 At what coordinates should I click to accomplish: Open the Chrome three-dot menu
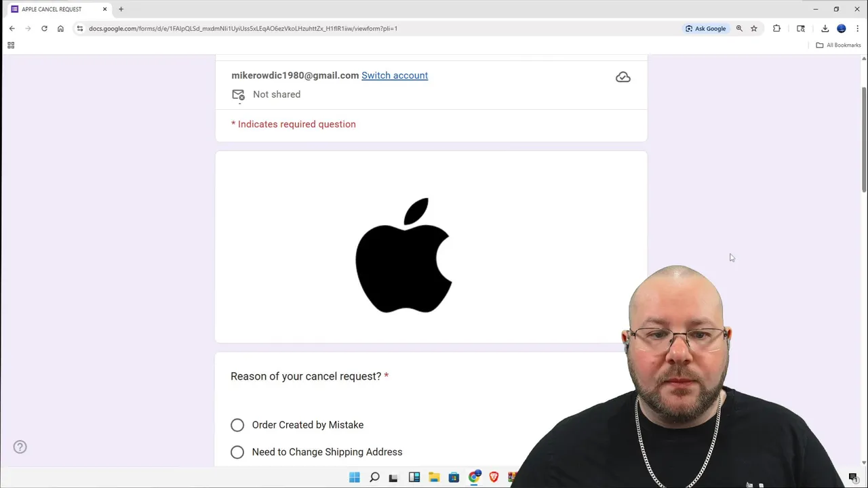[857, 28]
